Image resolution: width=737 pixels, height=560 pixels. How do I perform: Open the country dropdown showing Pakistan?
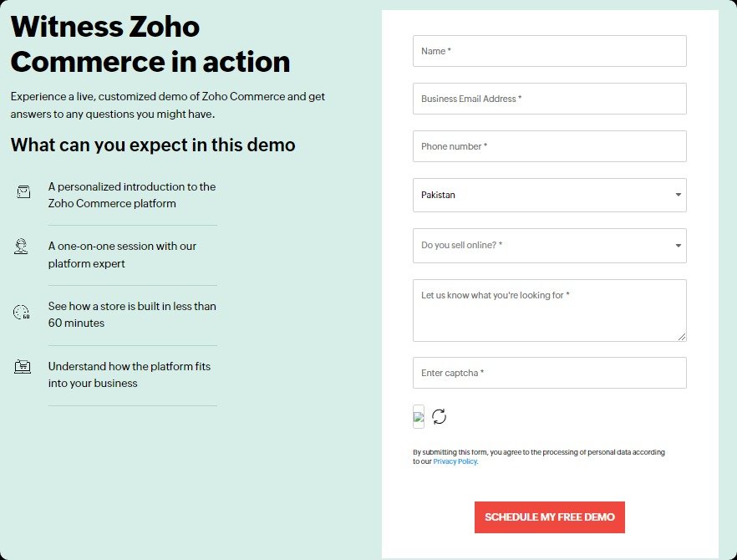point(549,195)
